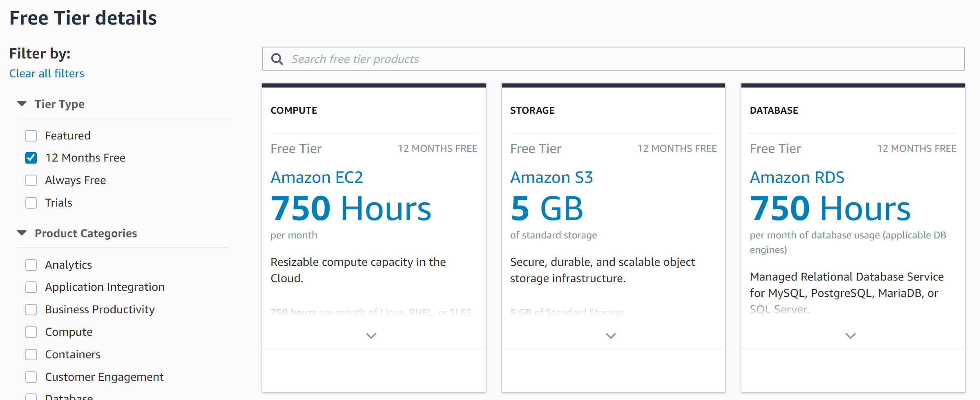Image resolution: width=980 pixels, height=400 pixels.
Task: Select the Analytics product category
Action: tap(31, 265)
